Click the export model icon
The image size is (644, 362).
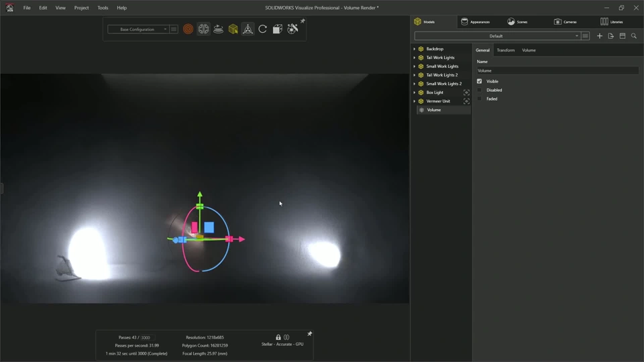611,36
